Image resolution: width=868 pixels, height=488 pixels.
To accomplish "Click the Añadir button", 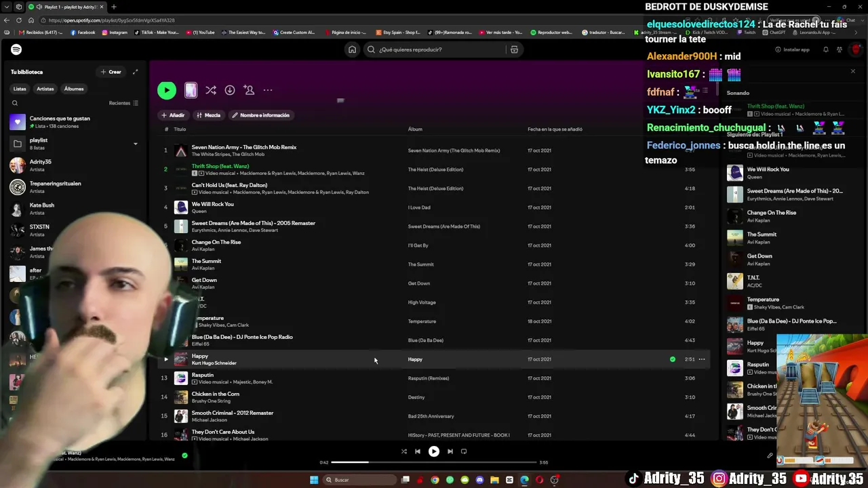I will (x=173, y=115).
